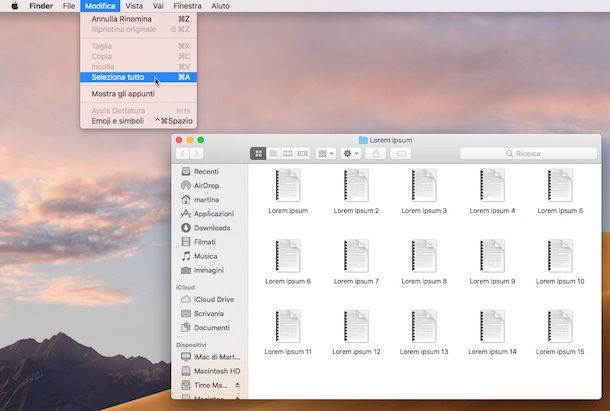The height and width of the screenshot is (411, 610).
Task: Open AirDrop in the sidebar
Action: click(206, 185)
